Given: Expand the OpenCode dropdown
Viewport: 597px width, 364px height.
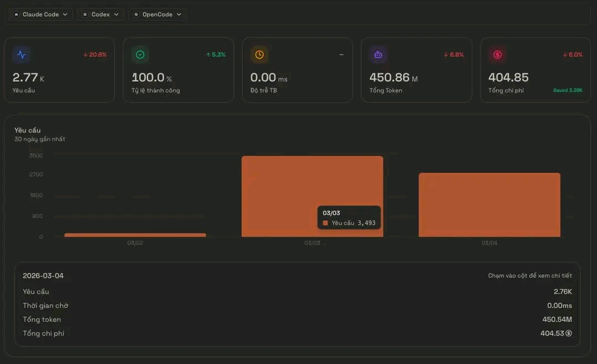Looking at the screenshot, I should click(178, 14).
